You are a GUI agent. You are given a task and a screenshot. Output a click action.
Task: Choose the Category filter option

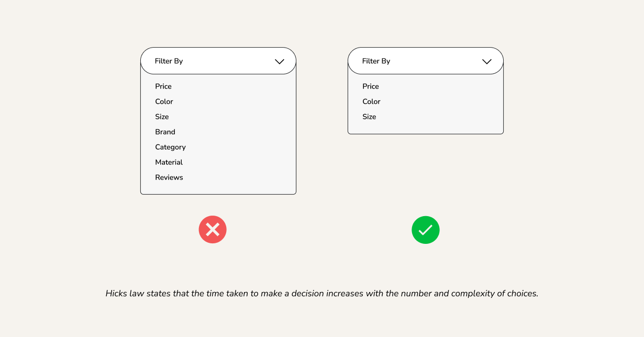point(170,147)
